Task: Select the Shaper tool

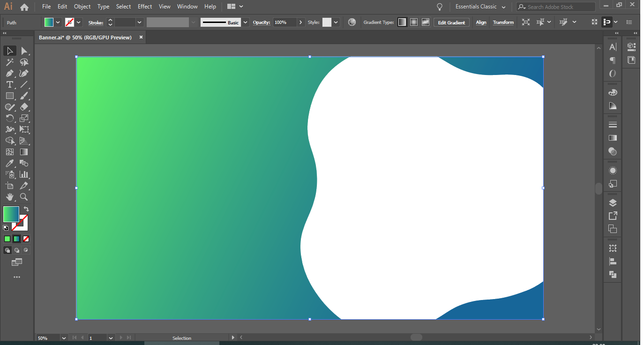Action: 10,107
